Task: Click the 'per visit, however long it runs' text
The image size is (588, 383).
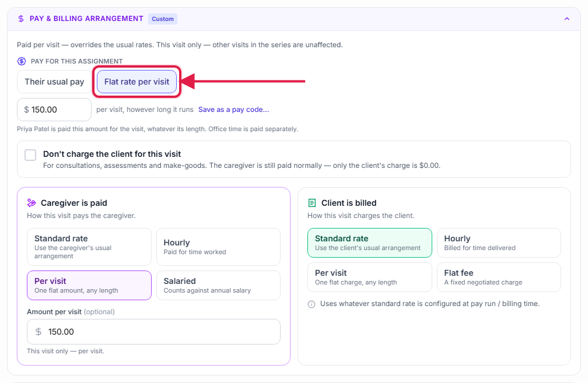Action: 145,110
